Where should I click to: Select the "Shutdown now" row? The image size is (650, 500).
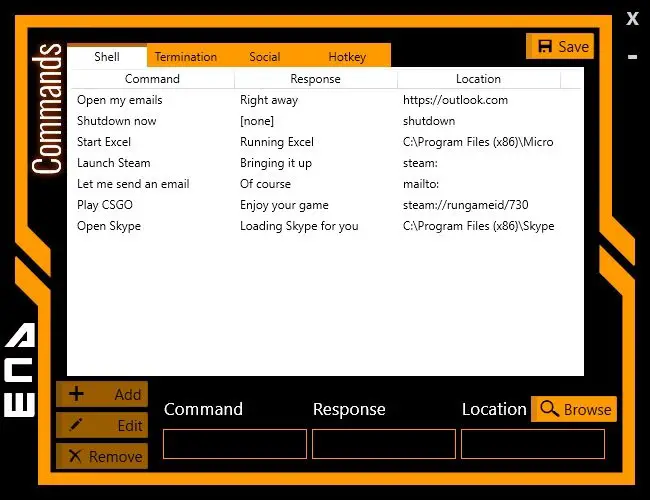pyautogui.click(x=326, y=121)
